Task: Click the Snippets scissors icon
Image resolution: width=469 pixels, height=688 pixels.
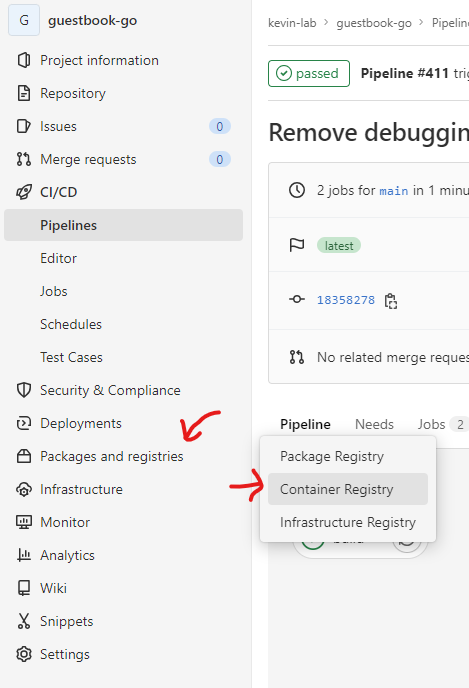Action: 24,621
